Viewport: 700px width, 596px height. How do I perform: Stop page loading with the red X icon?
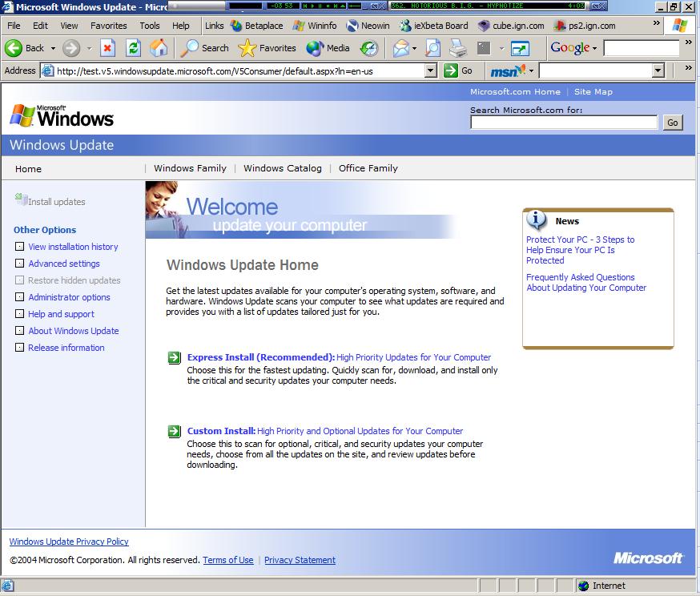[108, 50]
